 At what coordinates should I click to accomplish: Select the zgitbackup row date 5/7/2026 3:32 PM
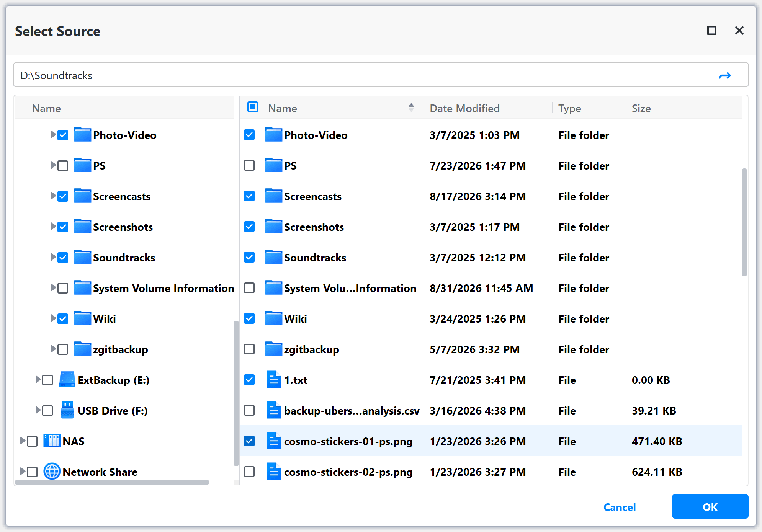(x=474, y=349)
